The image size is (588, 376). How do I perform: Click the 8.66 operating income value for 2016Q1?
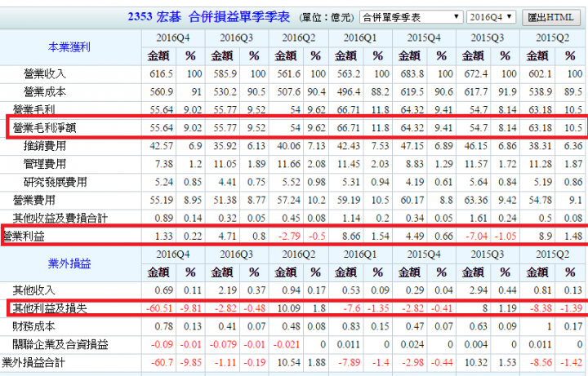(351, 237)
